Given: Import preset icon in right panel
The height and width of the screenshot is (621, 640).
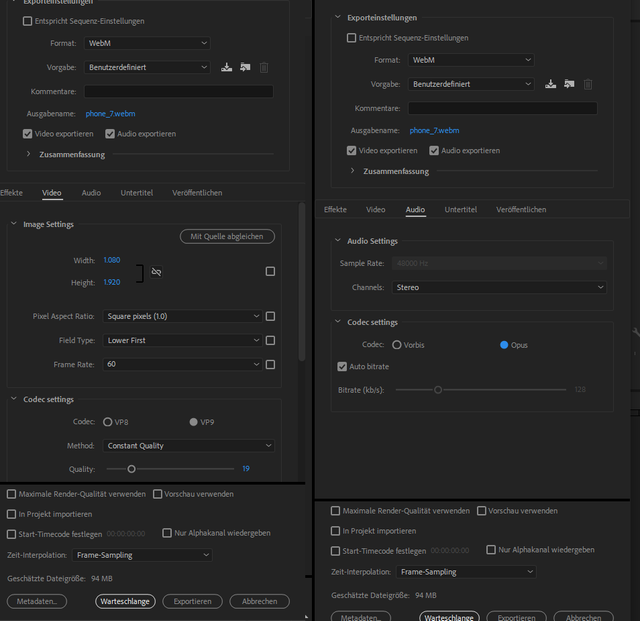Looking at the screenshot, I should pos(569,84).
